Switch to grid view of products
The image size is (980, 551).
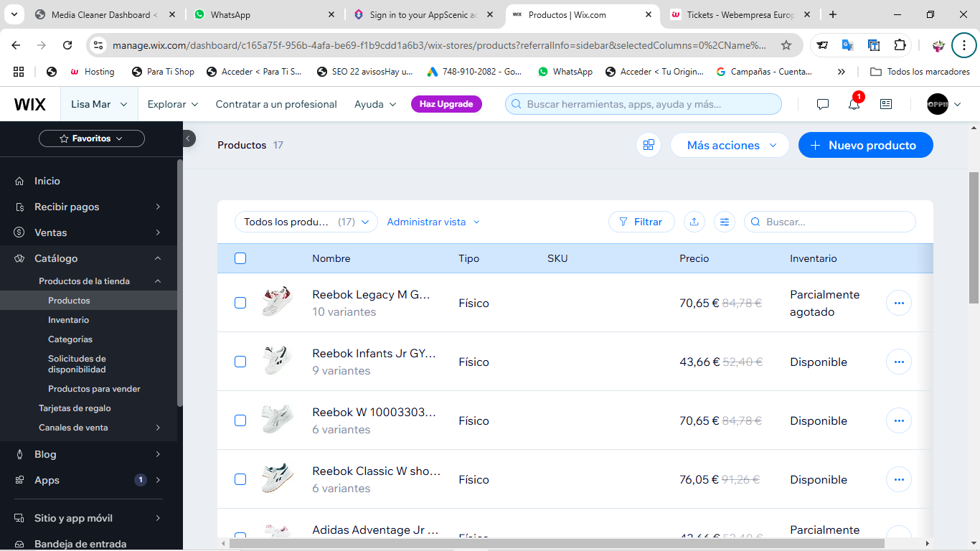[649, 145]
